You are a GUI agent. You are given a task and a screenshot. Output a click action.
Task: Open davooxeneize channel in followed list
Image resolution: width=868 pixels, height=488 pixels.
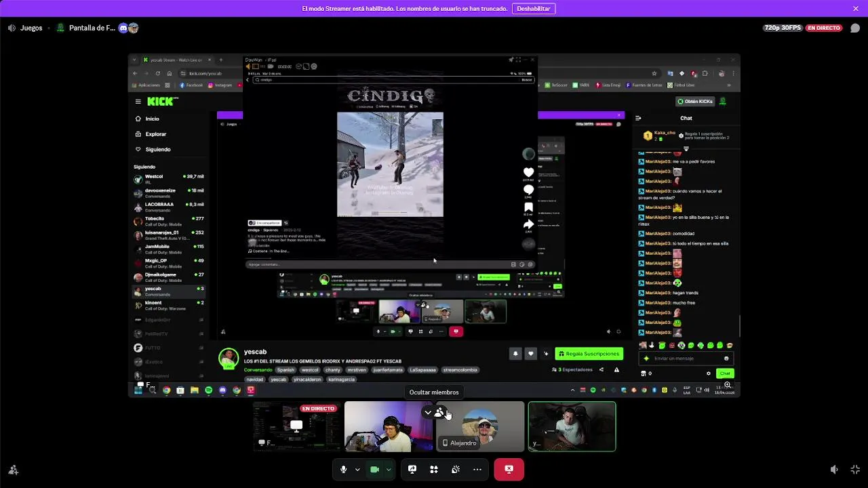click(169, 193)
